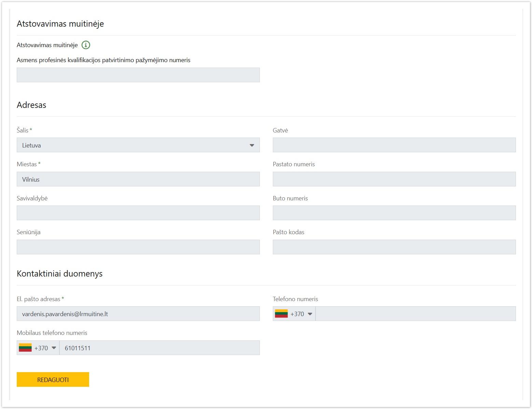Click the Telefono numeris number input

(x=416, y=314)
